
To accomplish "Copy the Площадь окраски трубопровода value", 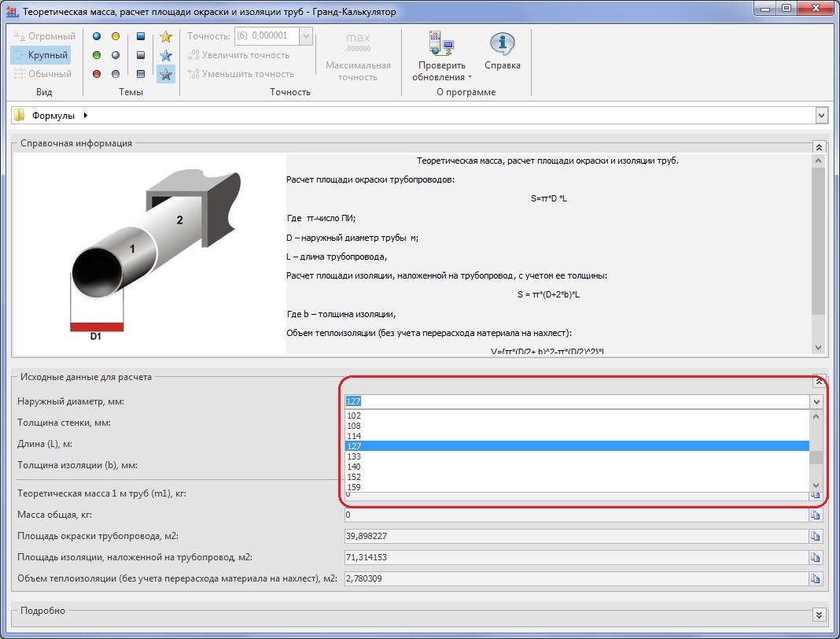I will (x=816, y=536).
